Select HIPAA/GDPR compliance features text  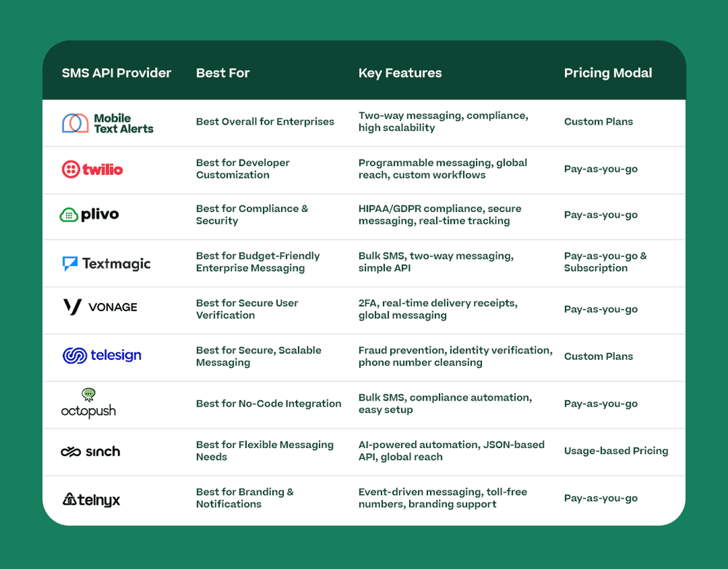click(x=440, y=215)
